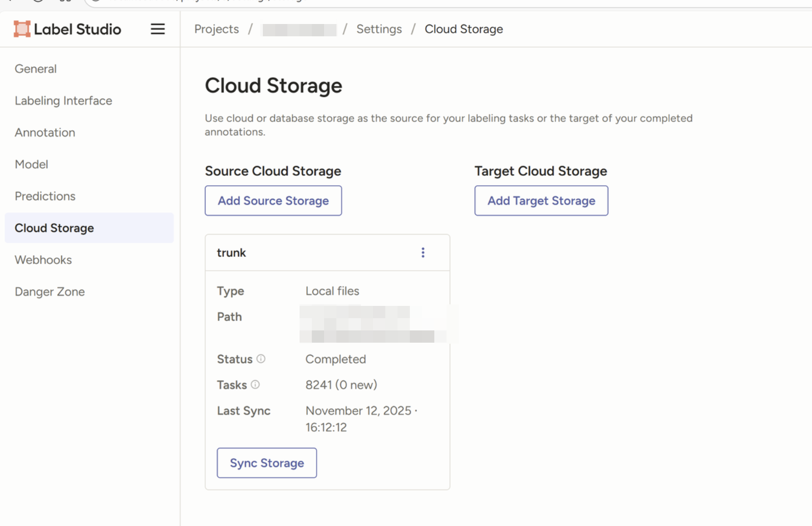Click the '16:12:12' sync time
This screenshot has height=526, width=812.
[326, 427]
